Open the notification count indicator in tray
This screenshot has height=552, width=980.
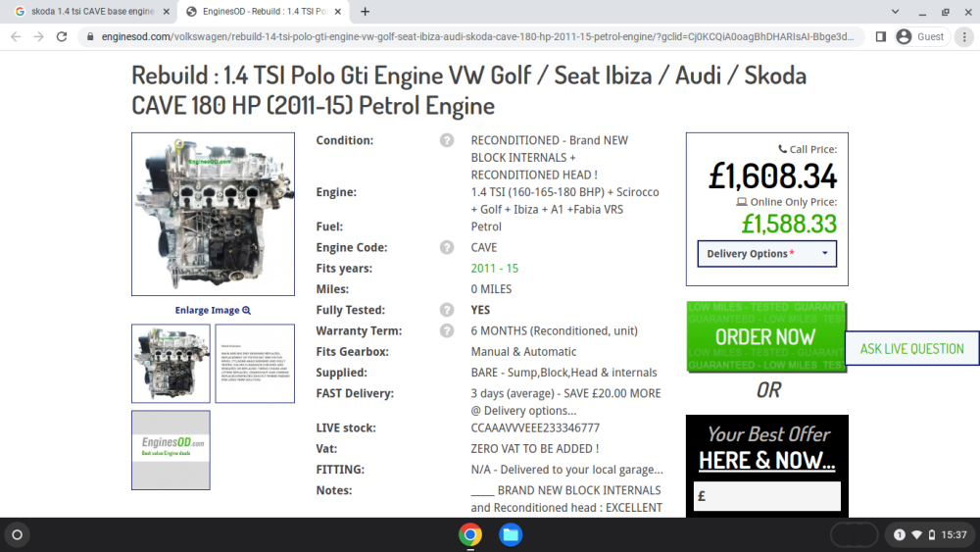[x=900, y=534]
